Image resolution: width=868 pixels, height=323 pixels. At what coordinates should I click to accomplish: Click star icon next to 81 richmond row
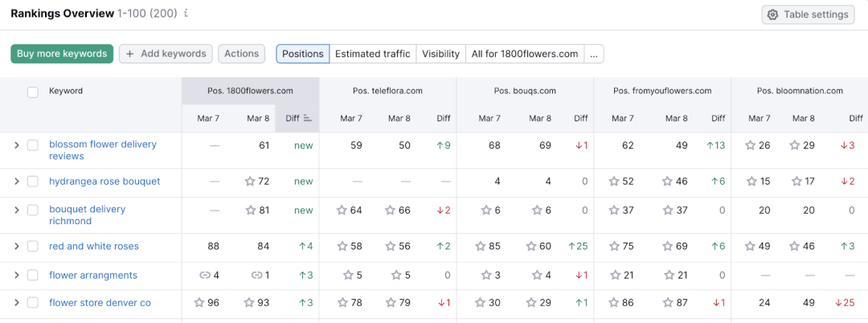click(250, 211)
